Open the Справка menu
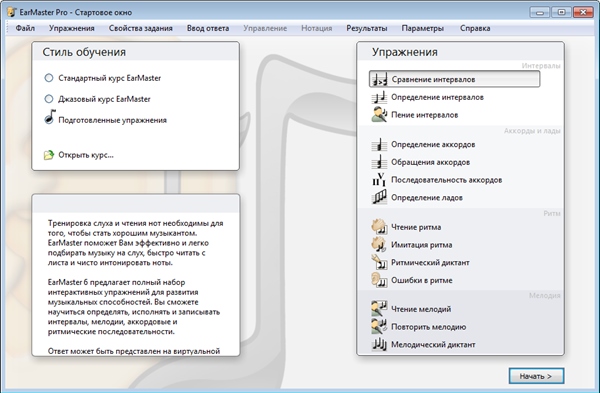600x393 pixels. pos(475,28)
